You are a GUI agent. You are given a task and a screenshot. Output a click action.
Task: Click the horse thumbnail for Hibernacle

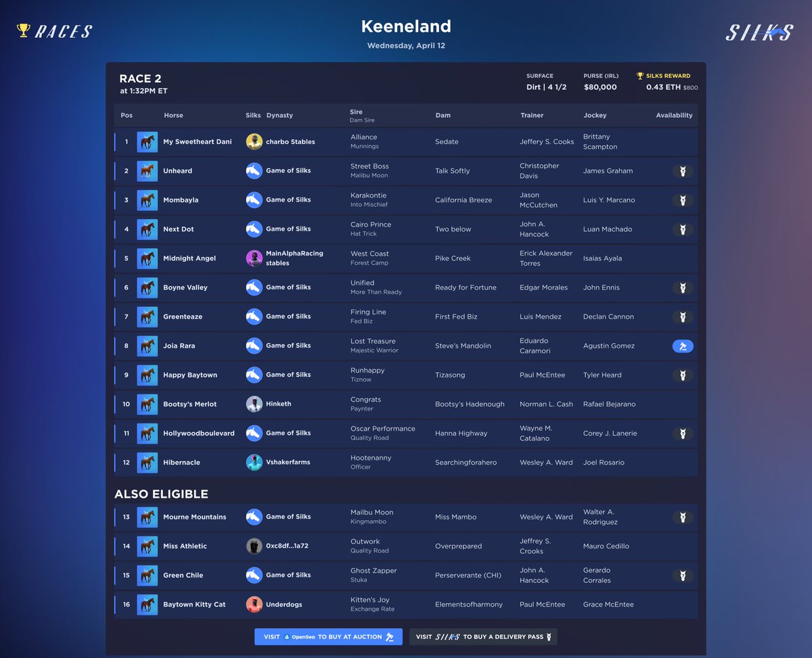coord(147,463)
